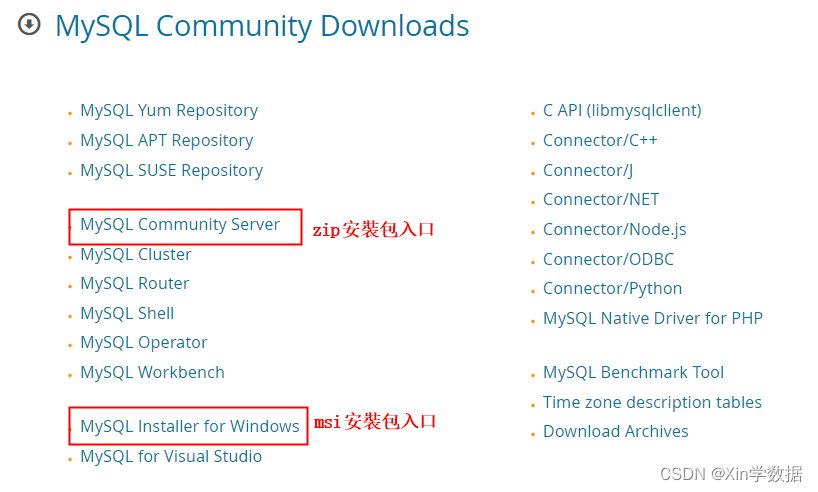Open the Connector/J link
Screen dimensions: 818x492
(x=588, y=171)
